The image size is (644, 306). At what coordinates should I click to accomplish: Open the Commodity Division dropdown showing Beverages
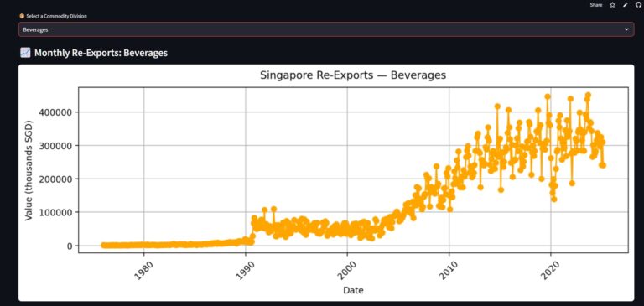326,29
